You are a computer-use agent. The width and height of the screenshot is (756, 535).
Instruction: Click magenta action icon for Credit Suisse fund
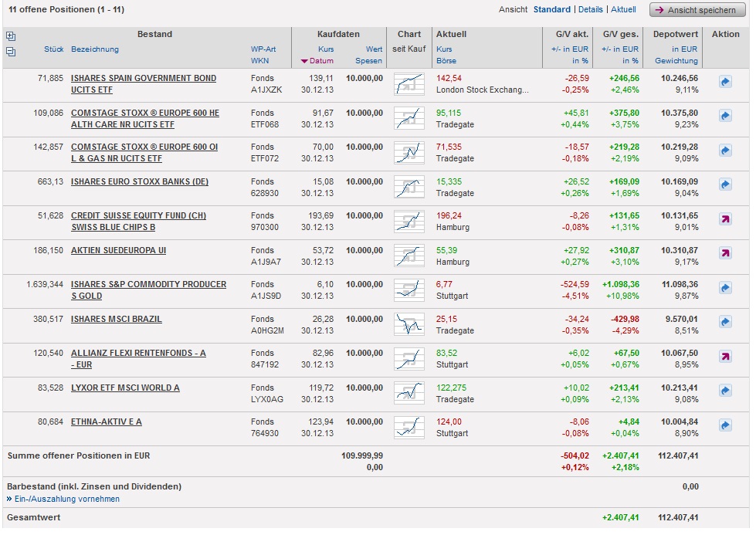(725, 219)
